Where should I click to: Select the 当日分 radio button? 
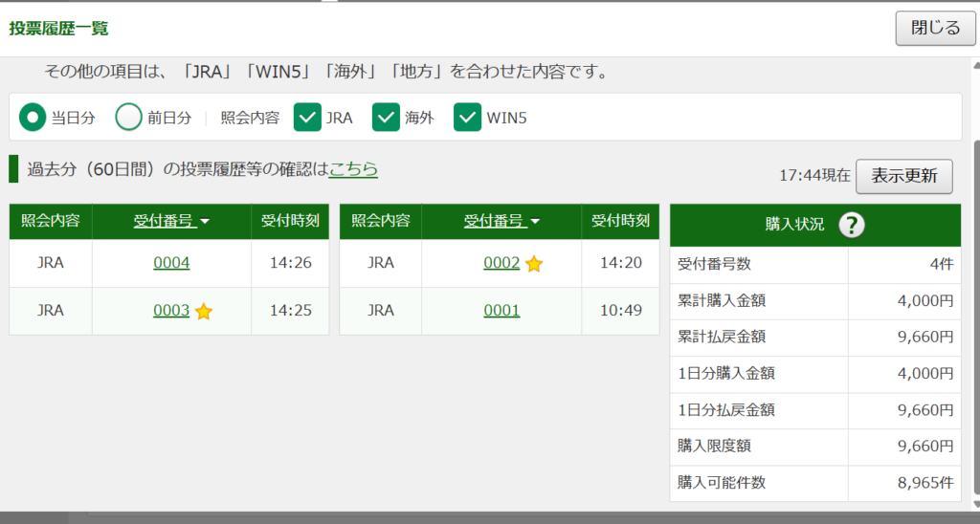(x=33, y=118)
